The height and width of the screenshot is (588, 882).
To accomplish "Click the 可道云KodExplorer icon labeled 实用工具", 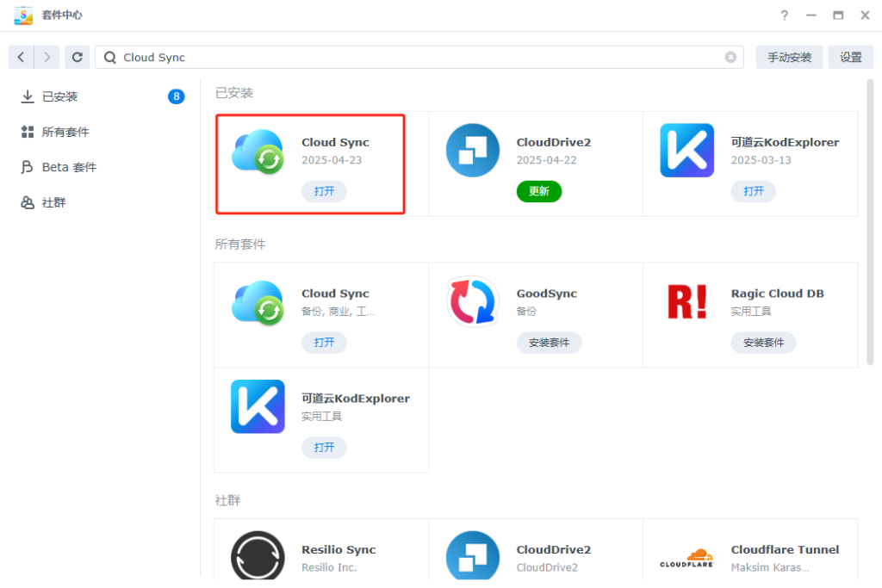I will click(258, 407).
